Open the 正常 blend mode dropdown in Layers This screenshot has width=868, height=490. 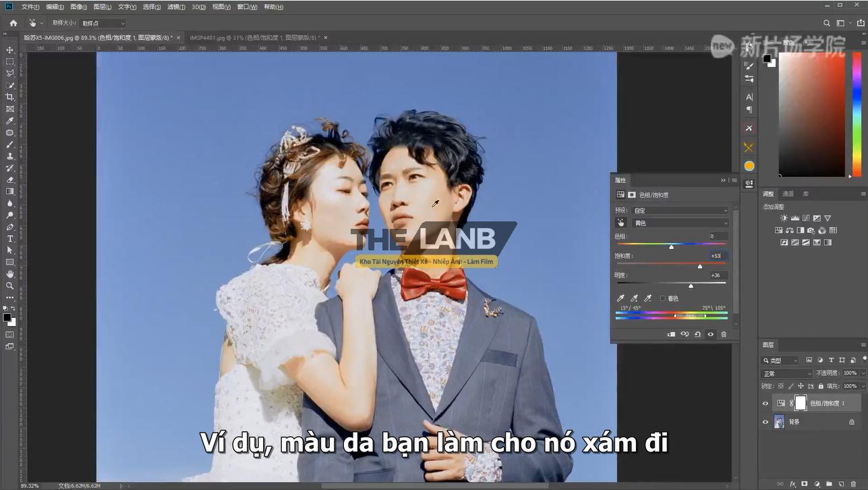coord(786,373)
